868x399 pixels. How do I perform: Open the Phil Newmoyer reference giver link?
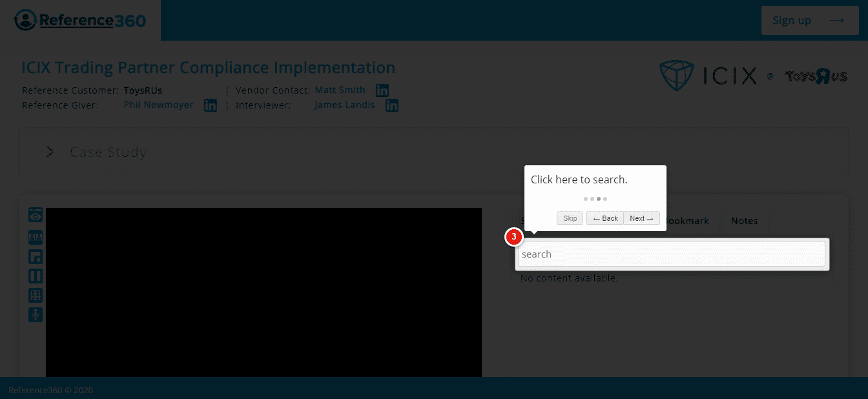pyautogui.click(x=158, y=105)
